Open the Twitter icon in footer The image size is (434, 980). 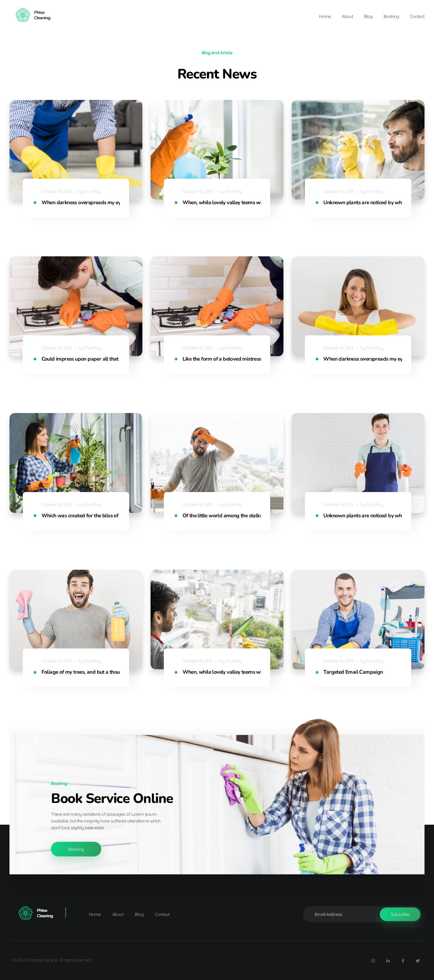coord(417,961)
